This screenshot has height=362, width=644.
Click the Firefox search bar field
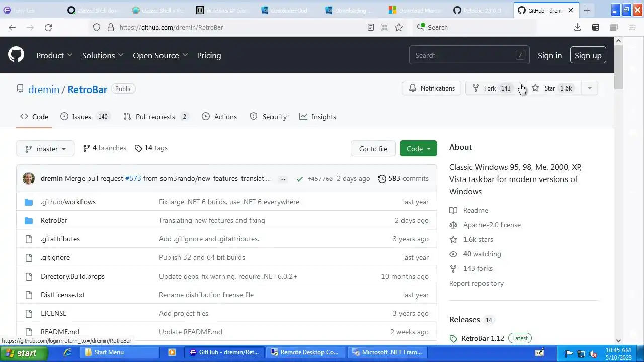pyautogui.click(x=474, y=27)
